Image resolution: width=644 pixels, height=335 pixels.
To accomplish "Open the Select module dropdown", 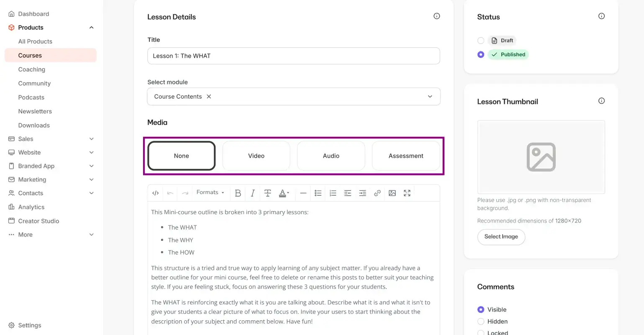I will (430, 96).
